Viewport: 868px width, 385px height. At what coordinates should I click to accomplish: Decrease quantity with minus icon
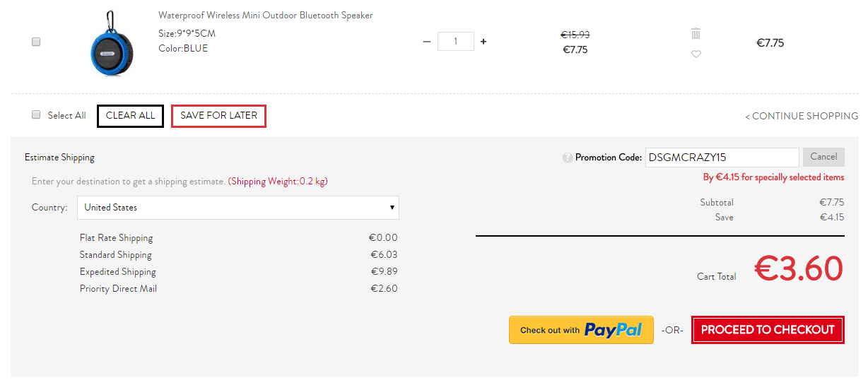(426, 42)
